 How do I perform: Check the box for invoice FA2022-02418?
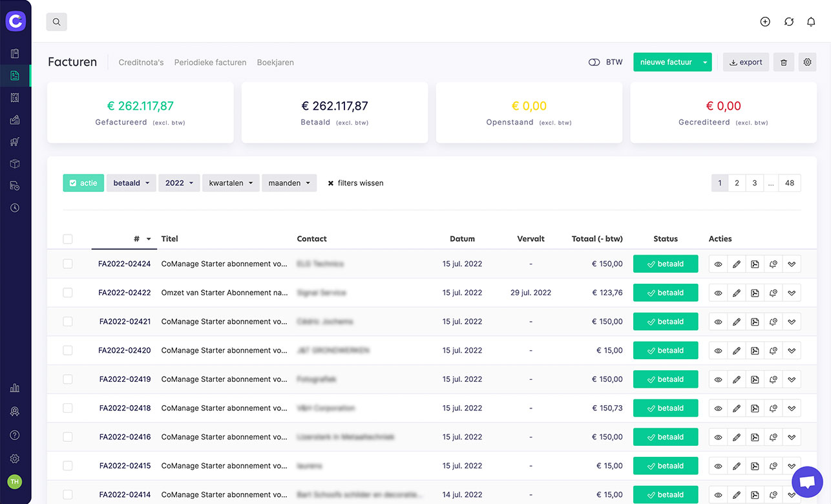68,408
